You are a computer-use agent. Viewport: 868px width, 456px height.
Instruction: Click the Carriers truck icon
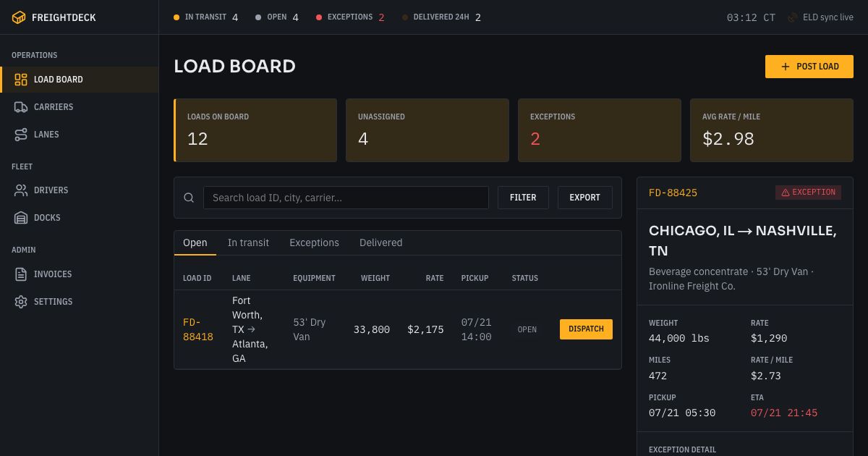pyautogui.click(x=21, y=107)
